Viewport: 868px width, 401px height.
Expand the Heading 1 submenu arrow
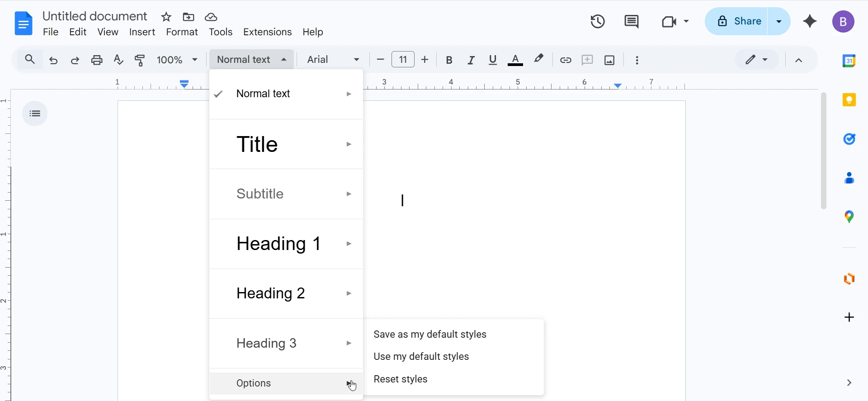click(x=349, y=244)
